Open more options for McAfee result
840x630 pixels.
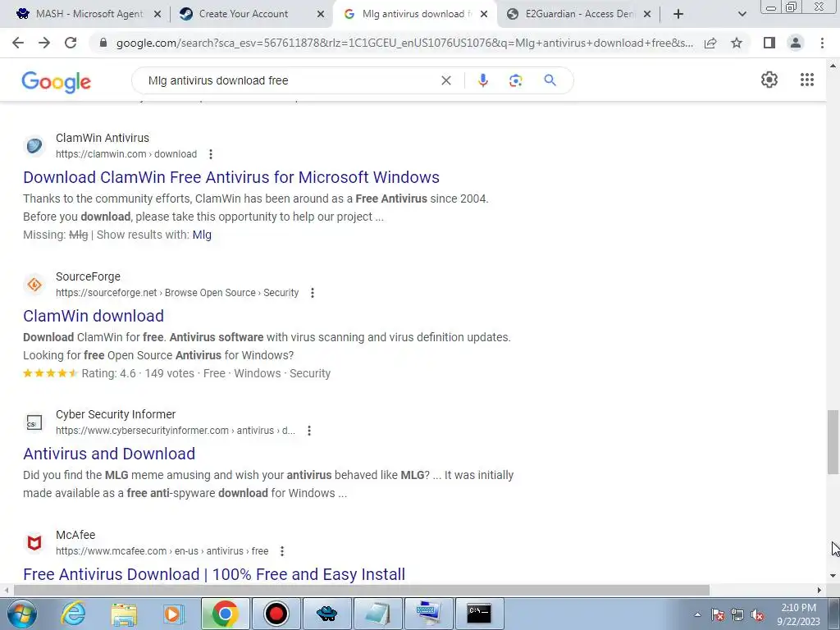[x=282, y=551]
